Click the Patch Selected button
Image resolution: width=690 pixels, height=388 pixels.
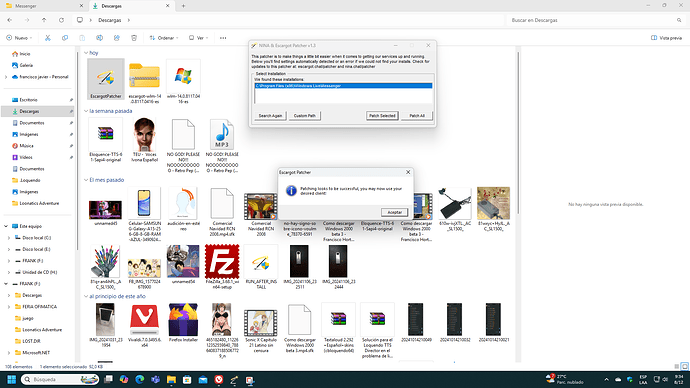pyautogui.click(x=382, y=116)
